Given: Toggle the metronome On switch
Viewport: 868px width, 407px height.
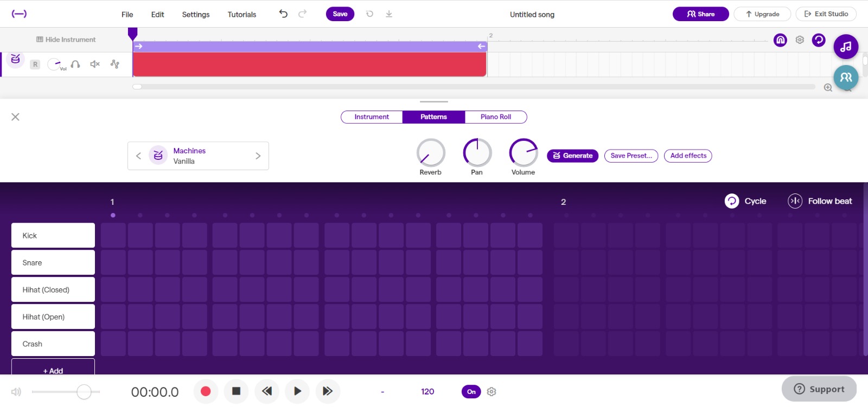Looking at the screenshot, I should tap(471, 391).
